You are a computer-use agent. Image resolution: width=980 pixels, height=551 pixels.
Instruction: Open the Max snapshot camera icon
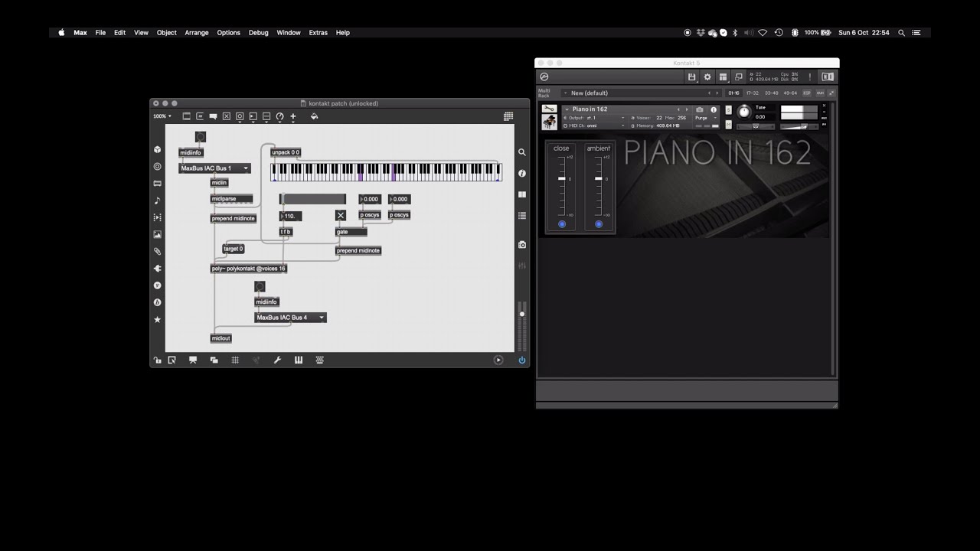(x=522, y=245)
